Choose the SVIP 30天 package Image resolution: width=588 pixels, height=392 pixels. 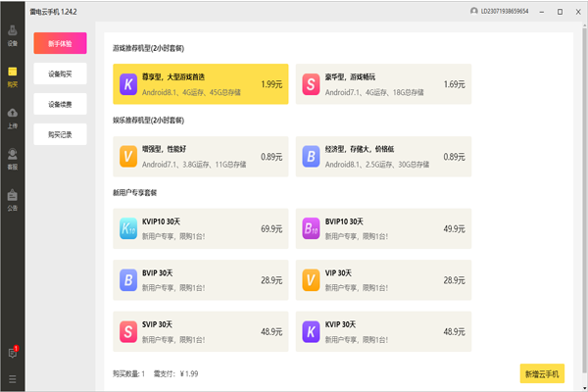click(200, 331)
